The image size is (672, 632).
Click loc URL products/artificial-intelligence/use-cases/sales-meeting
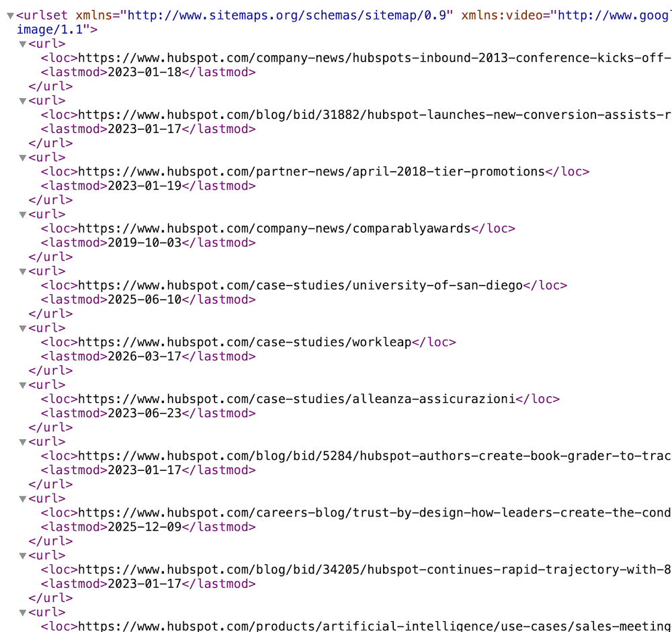tap(374, 626)
